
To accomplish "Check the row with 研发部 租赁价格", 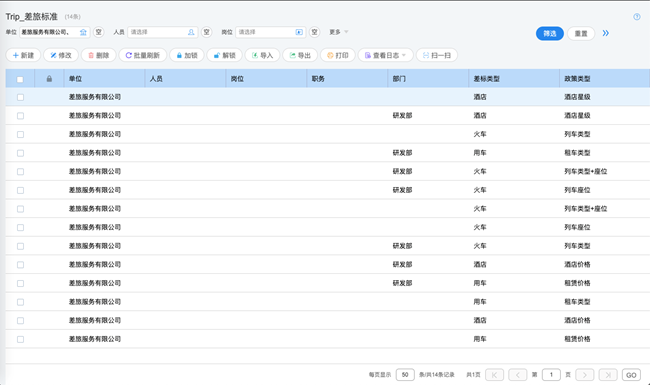I will [x=20, y=283].
